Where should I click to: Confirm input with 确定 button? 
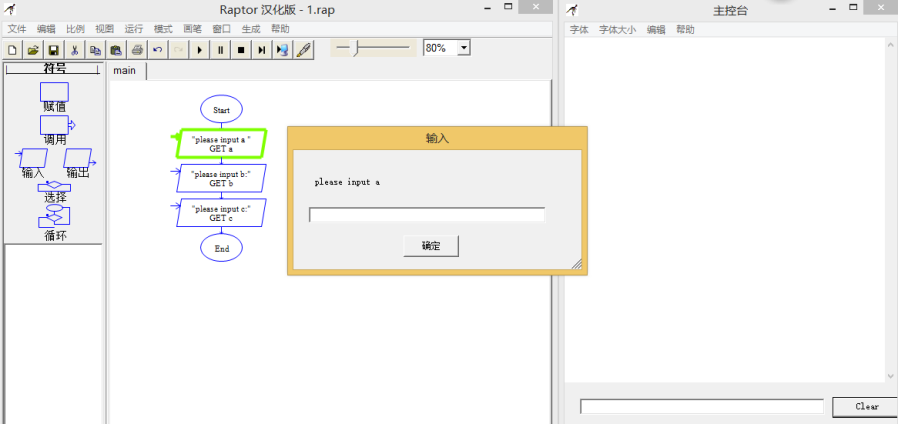[431, 246]
